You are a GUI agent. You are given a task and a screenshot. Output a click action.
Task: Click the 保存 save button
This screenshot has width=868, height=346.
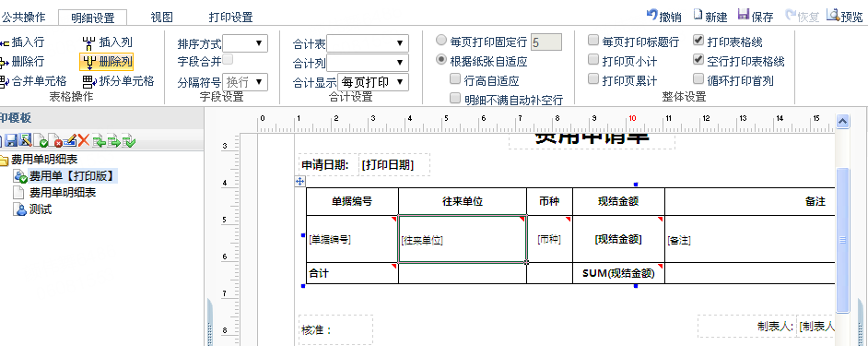pyautogui.click(x=756, y=16)
